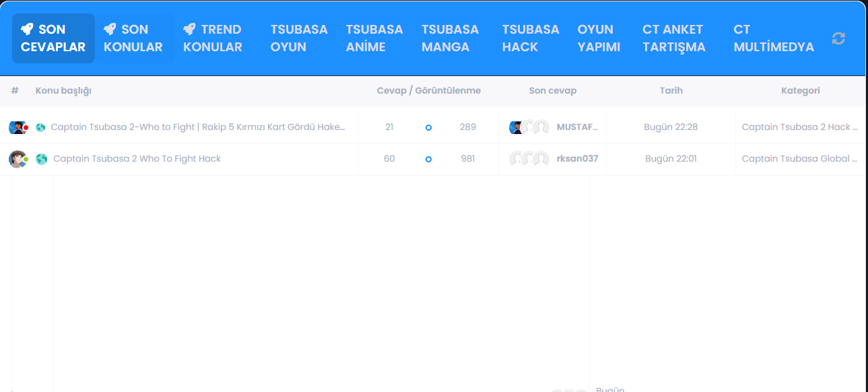The image size is (868, 392).
Task: Click the date Bugün 22:01
Action: [x=671, y=158]
